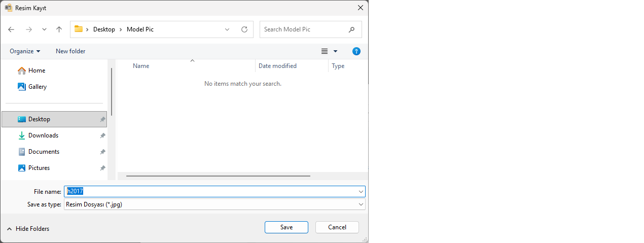Expand the File name suggestions dropdown
Image resolution: width=644 pixels, height=243 pixels.
coord(361,191)
